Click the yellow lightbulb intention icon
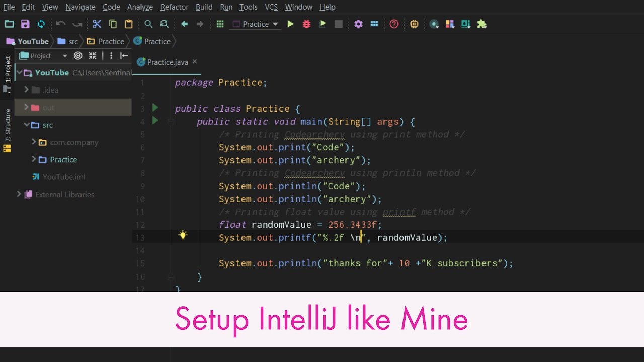The width and height of the screenshot is (644, 362). [183, 235]
